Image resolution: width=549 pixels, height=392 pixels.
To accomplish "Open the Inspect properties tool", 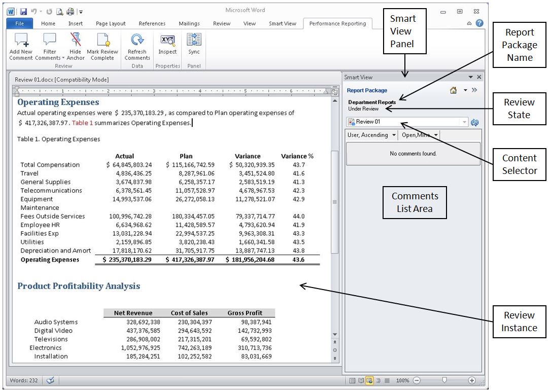I will click(167, 46).
